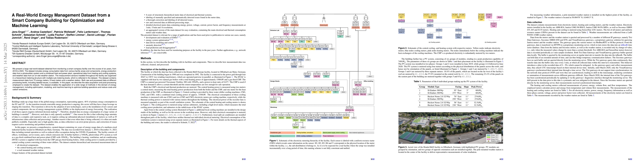Click the Data collection heading
Screen dimensions: 644x167
535,22
